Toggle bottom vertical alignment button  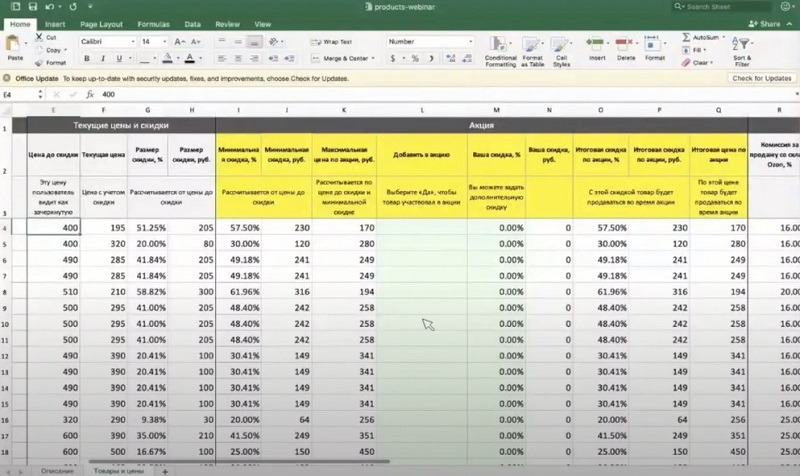tap(255, 42)
